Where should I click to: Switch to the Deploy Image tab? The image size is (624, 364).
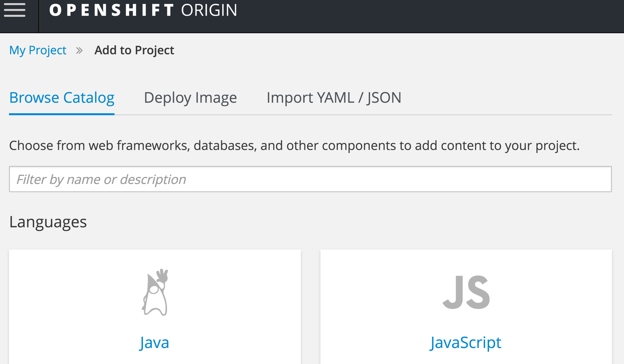pyautogui.click(x=190, y=97)
